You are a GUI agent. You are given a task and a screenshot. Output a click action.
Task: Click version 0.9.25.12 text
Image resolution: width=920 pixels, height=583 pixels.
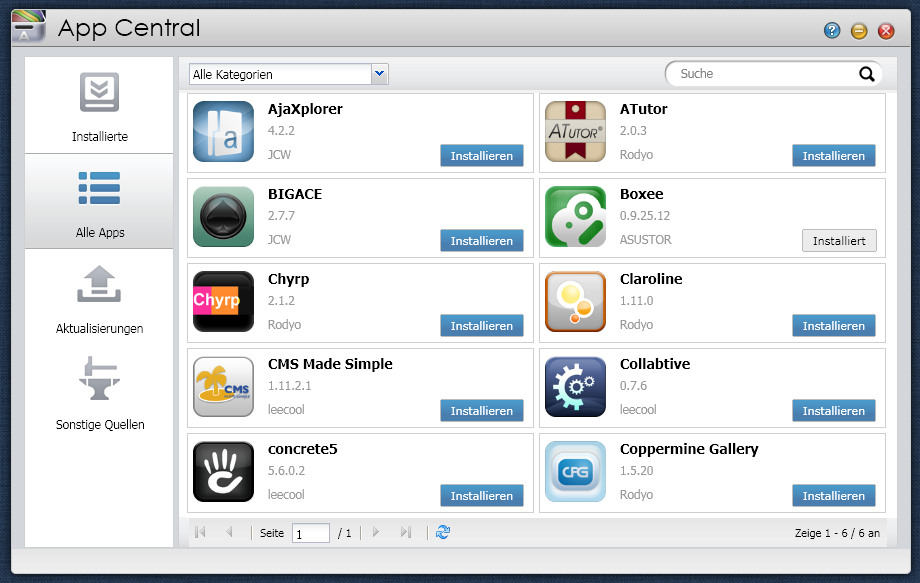pos(645,215)
